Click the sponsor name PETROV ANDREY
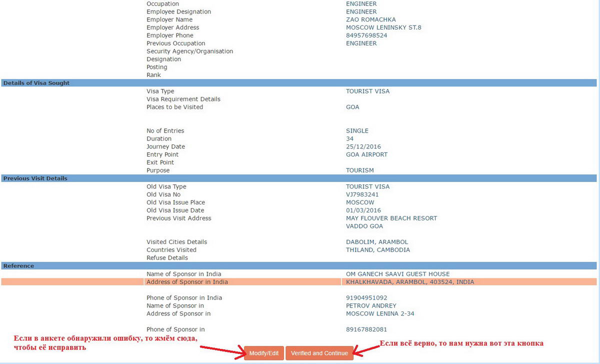Image resolution: width=600 pixels, height=364 pixels. pos(371,306)
